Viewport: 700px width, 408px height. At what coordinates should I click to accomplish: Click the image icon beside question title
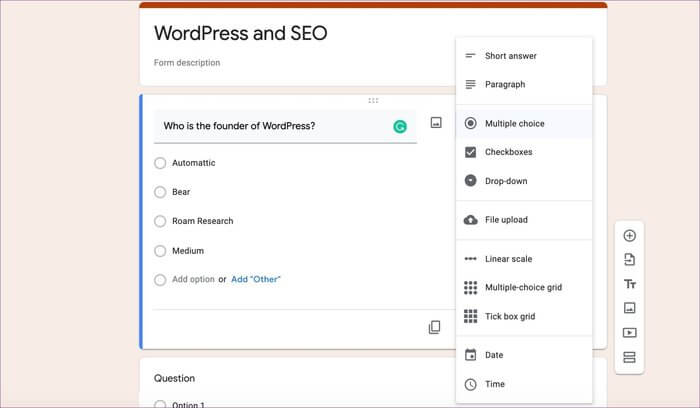pyautogui.click(x=436, y=123)
